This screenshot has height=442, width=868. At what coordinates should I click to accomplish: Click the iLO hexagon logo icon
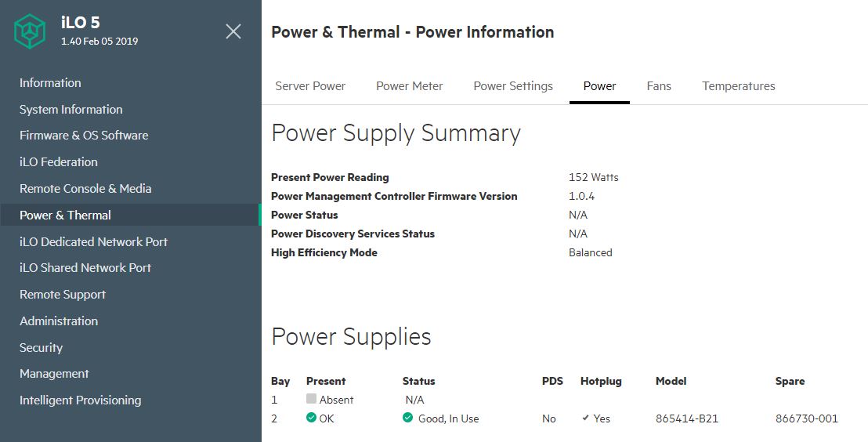pyautogui.click(x=31, y=31)
